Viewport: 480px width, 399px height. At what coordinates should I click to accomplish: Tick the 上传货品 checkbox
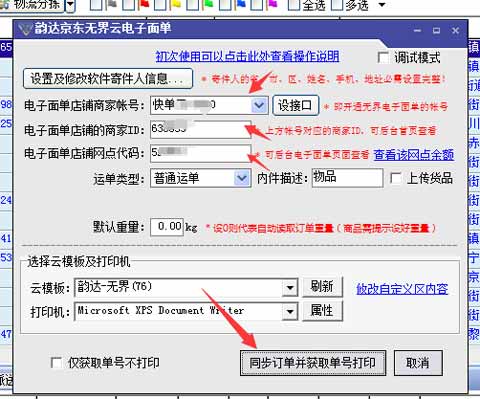point(396,178)
